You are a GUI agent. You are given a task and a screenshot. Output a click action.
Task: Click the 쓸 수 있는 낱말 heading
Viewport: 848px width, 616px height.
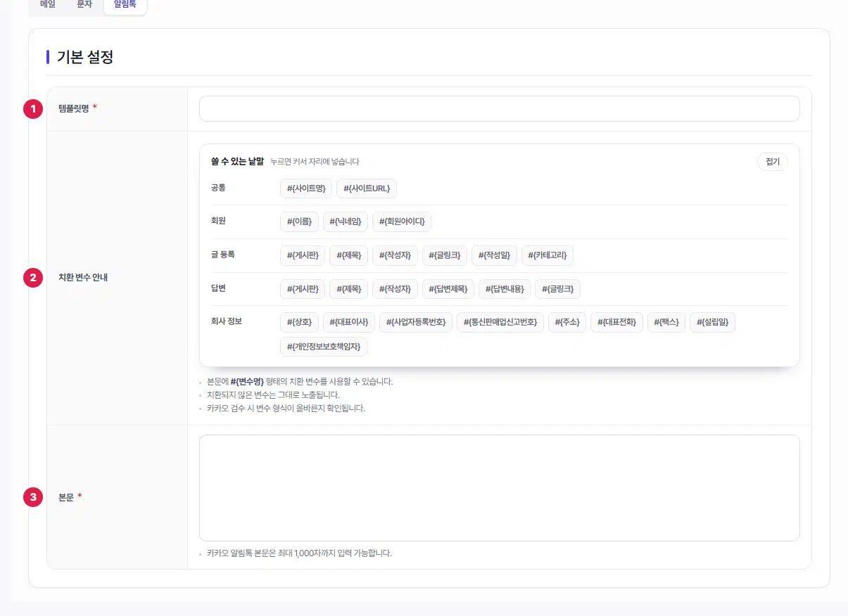tap(237, 162)
